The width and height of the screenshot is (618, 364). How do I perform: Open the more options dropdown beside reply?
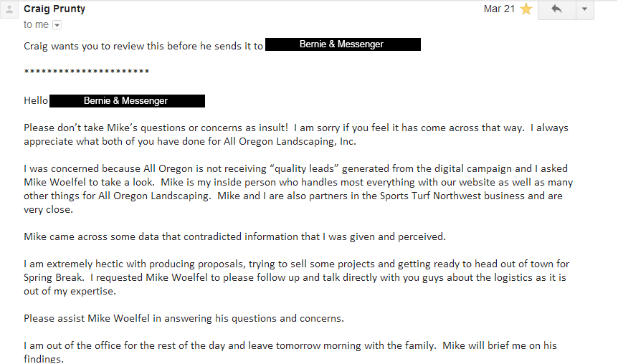point(585,9)
